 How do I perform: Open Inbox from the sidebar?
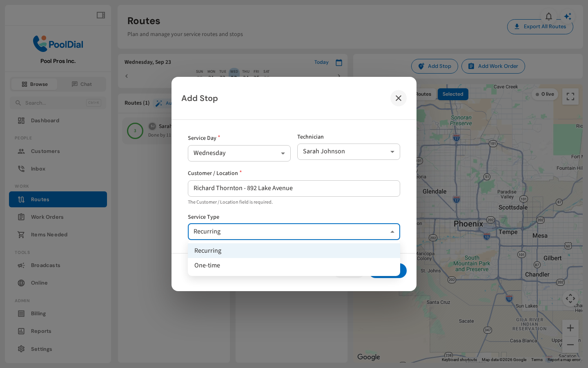pyautogui.click(x=58, y=169)
